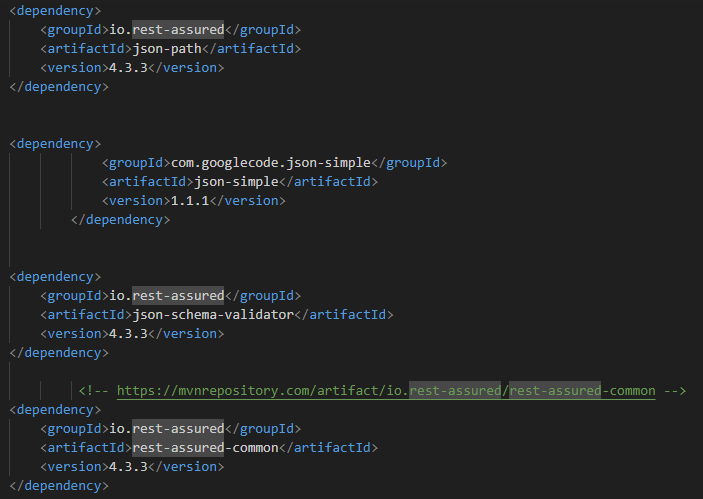
Task: Open the mvnrepository.com link in the comment
Action: [x=385, y=391]
